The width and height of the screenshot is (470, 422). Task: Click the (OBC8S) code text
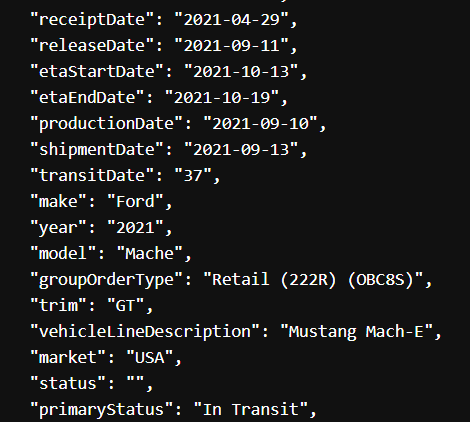381,280
